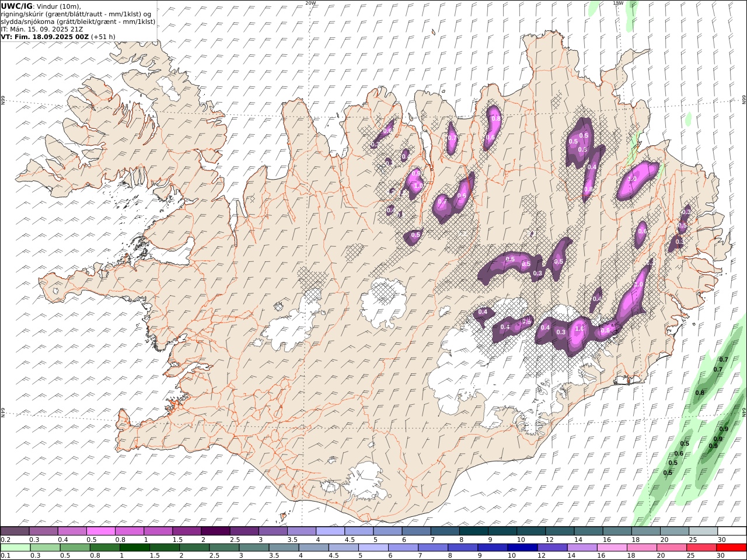Click the slate grey-green 3–3.5 rain legend swatch
The image size is (747, 560).
click(x=254, y=548)
